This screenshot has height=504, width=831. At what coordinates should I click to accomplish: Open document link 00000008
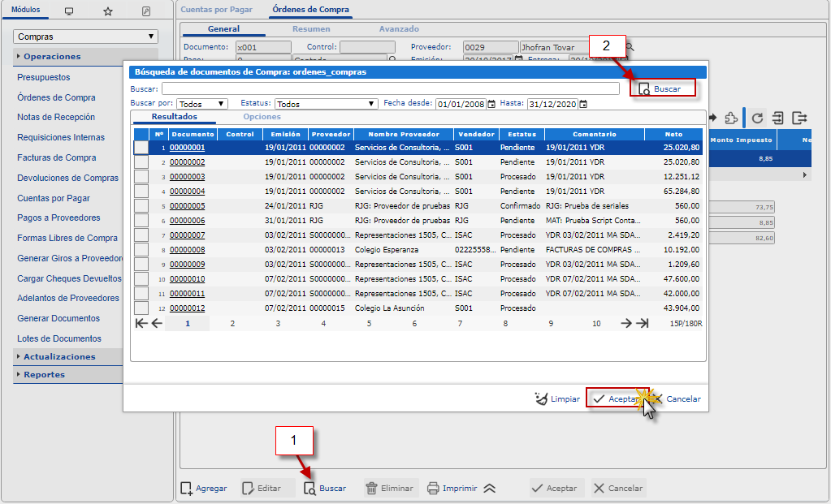[x=187, y=250]
